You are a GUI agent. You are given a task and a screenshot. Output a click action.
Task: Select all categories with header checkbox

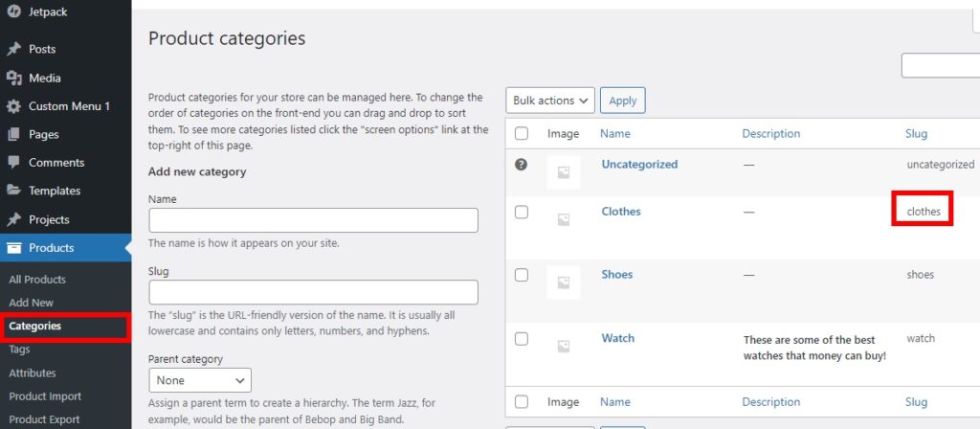pos(522,133)
